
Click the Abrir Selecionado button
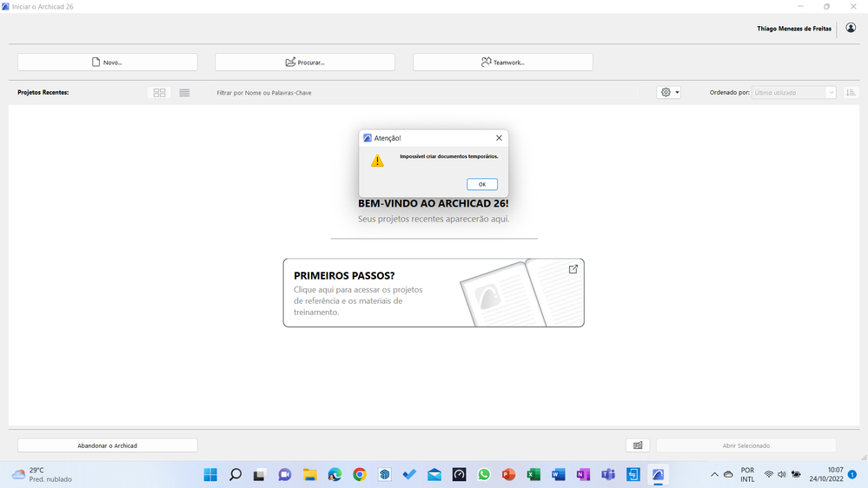point(745,445)
